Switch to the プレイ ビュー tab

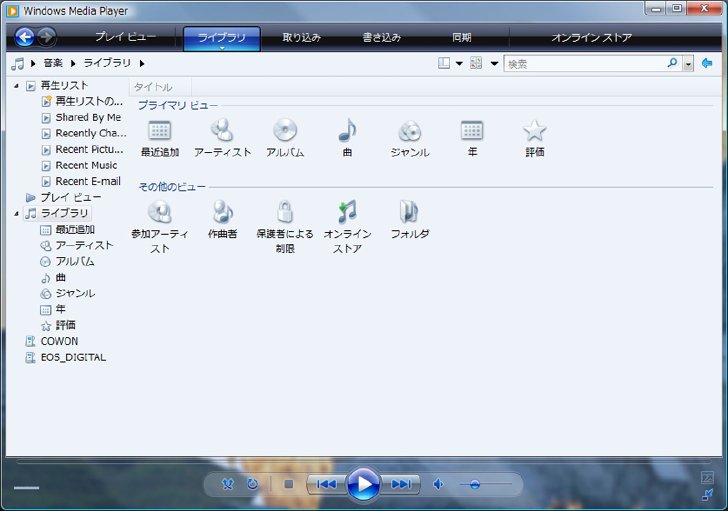pyautogui.click(x=125, y=37)
